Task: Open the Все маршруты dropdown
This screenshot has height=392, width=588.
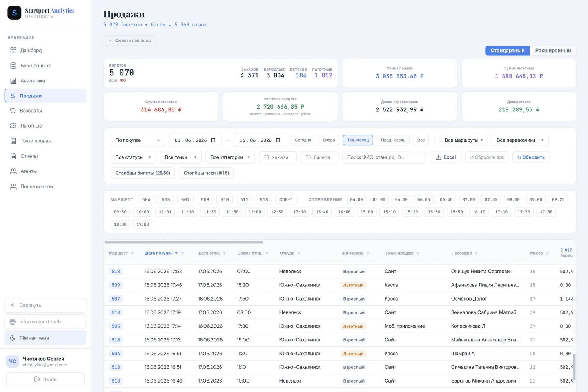Action: [x=464, y=140]
